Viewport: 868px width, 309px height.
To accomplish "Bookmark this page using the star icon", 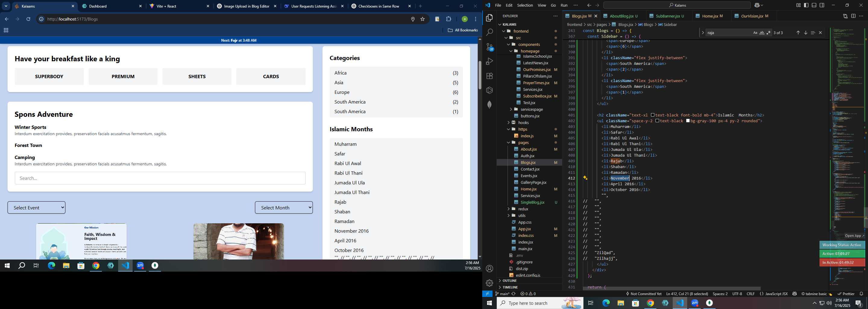I will point(422,19).
